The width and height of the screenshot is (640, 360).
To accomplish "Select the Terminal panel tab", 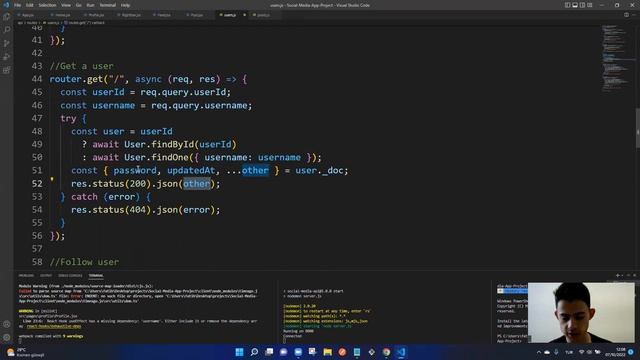I will (x=96, y=276).
